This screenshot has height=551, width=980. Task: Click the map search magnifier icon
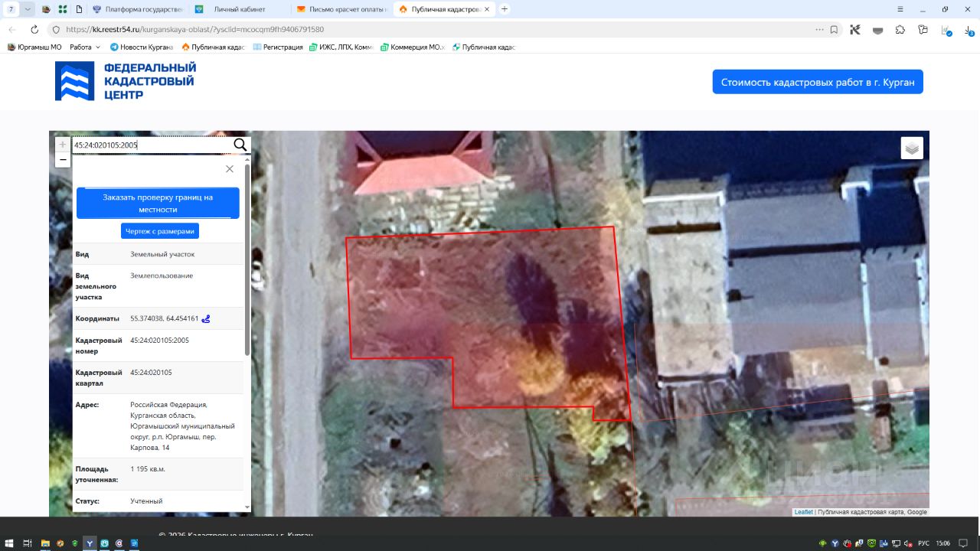point(240,145)
